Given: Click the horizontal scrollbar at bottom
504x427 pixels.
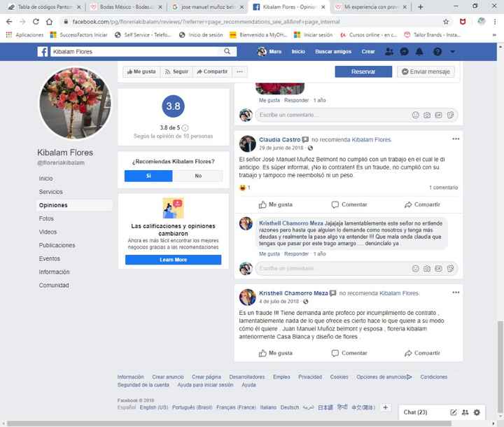Looking at the screenshot, I should click(x=230, y=423).
